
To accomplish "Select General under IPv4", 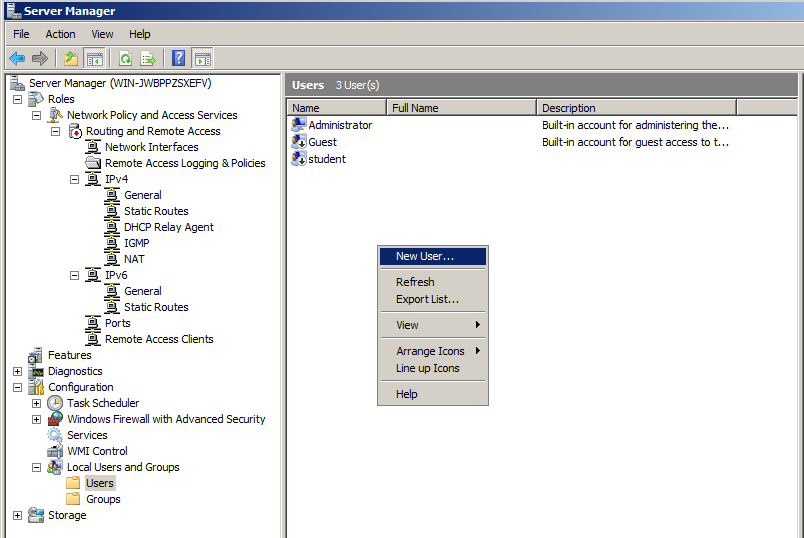I will pos(143,195).
